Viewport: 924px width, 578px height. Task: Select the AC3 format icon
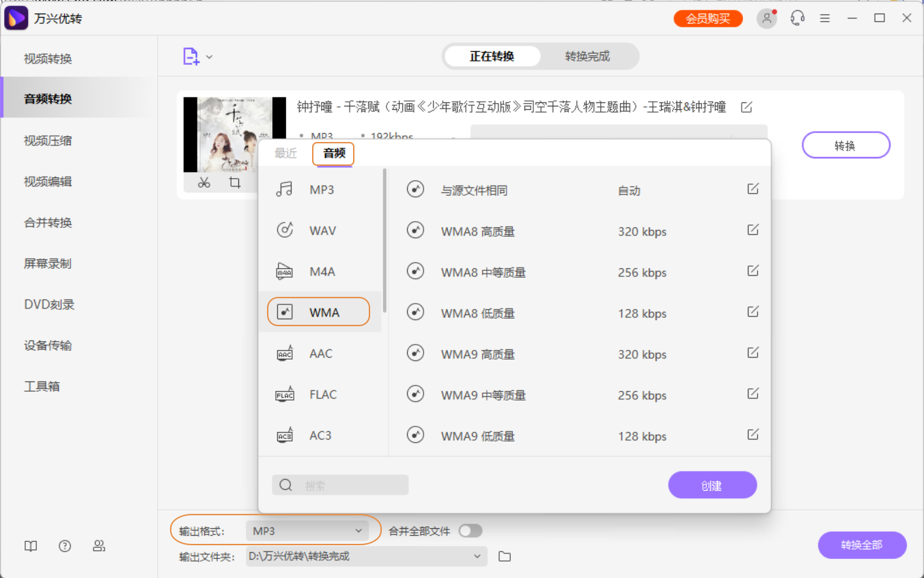click(286, 435)
